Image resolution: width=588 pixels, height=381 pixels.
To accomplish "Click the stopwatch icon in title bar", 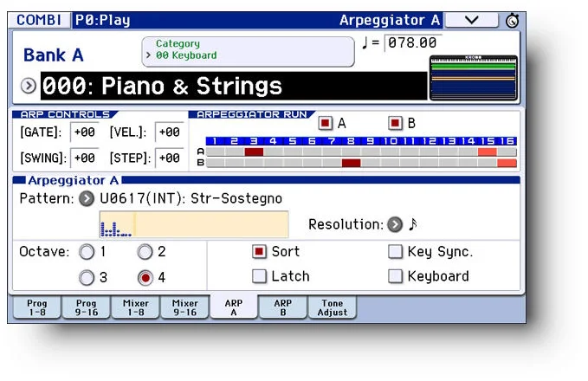I will 513,20.
